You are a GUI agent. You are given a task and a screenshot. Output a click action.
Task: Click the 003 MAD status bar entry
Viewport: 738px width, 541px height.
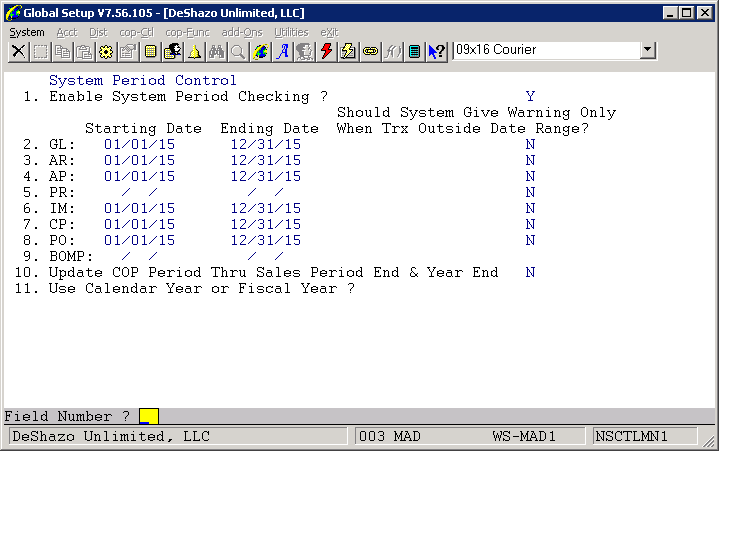tap(390, 436)
